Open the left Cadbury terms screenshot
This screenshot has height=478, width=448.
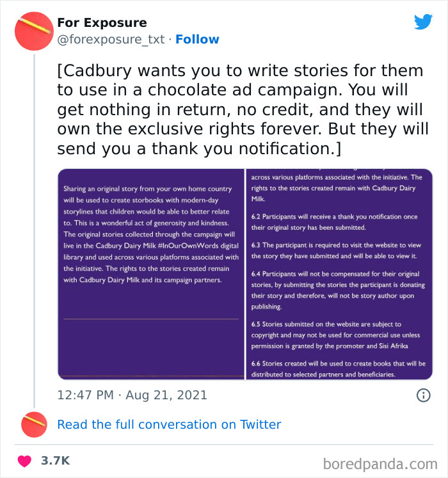point(151,274)
